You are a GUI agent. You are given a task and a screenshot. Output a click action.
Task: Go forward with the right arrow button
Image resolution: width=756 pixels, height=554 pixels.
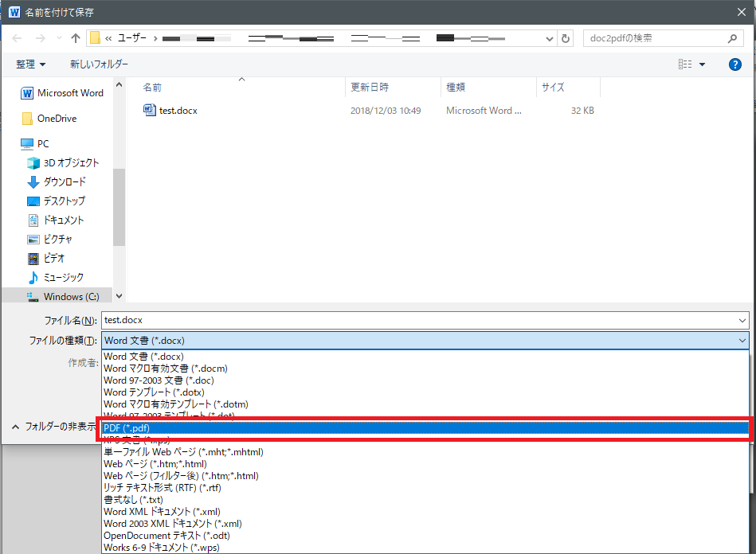(41, 38)
